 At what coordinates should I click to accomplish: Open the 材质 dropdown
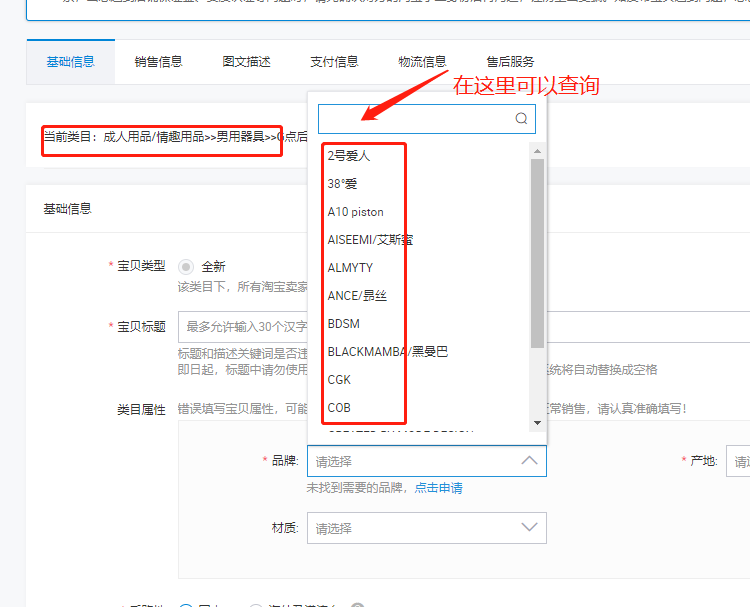click(x=427, y=528)
